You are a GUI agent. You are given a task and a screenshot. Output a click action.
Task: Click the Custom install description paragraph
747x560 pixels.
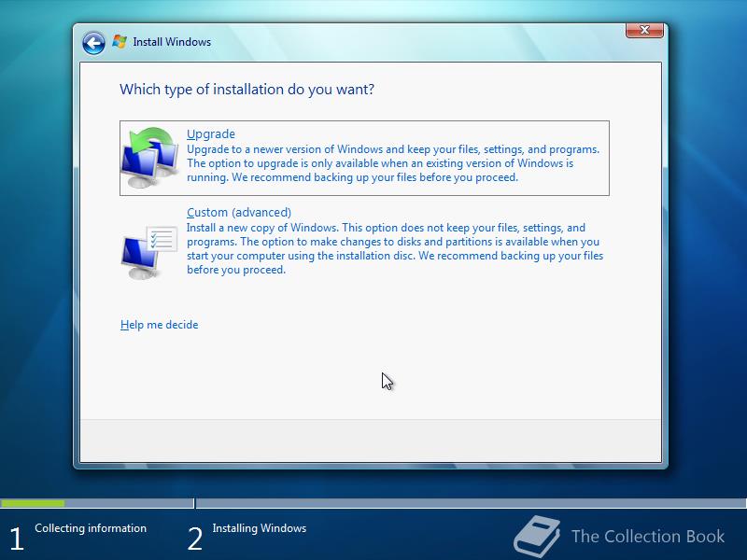coord(395,248)
